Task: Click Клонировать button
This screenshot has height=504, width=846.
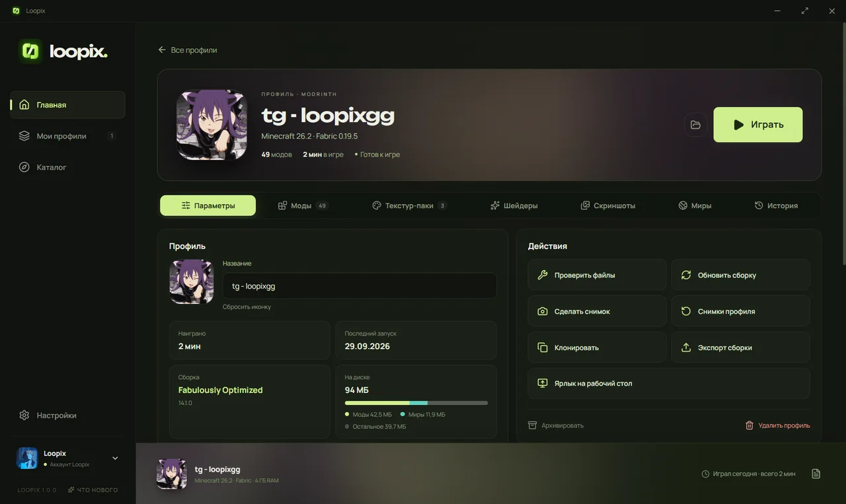Action: click(x=597, y=347)
